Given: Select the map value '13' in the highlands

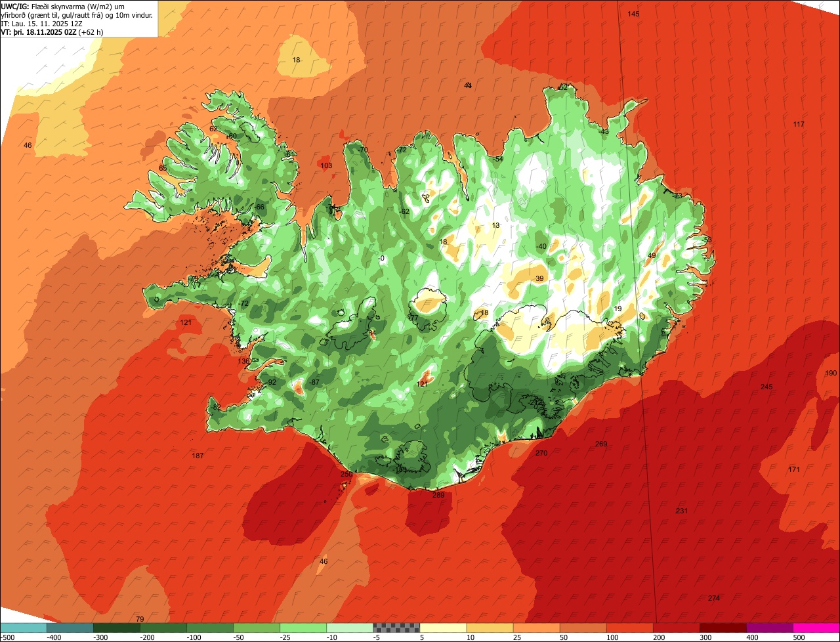Looking at the screenshot, I should tap(495, 225).
